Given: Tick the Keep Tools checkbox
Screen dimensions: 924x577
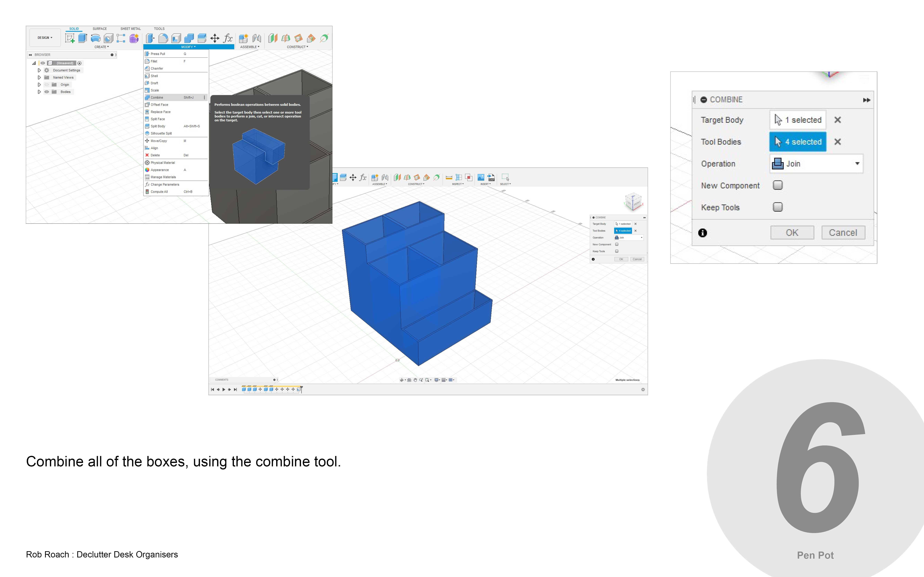Looking at the screenshot, I should [777, 207].
